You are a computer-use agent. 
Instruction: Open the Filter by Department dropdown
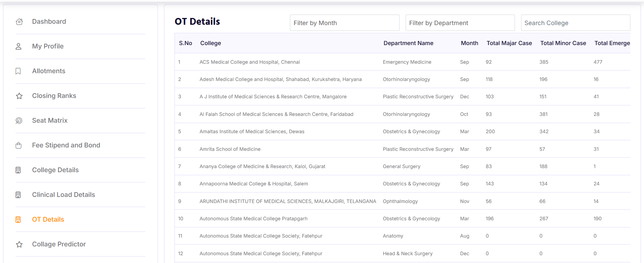point(460,23)
